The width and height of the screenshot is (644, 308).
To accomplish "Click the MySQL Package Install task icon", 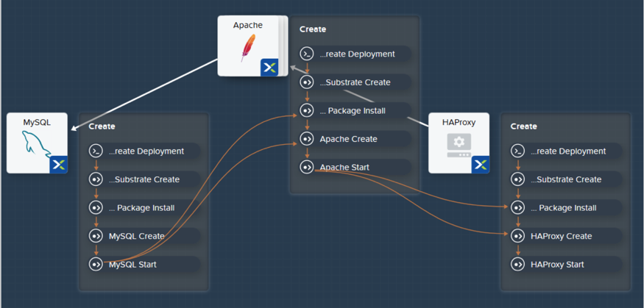I will coord(96,207).
